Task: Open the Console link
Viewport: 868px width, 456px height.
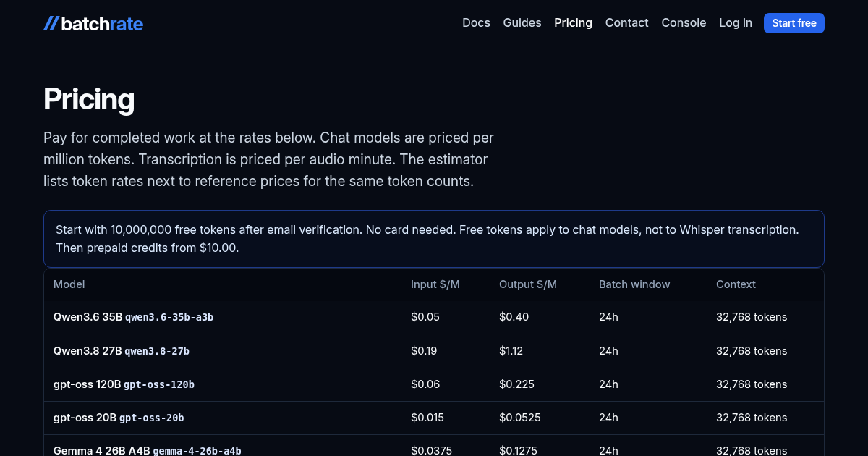Action: (684, 23)
